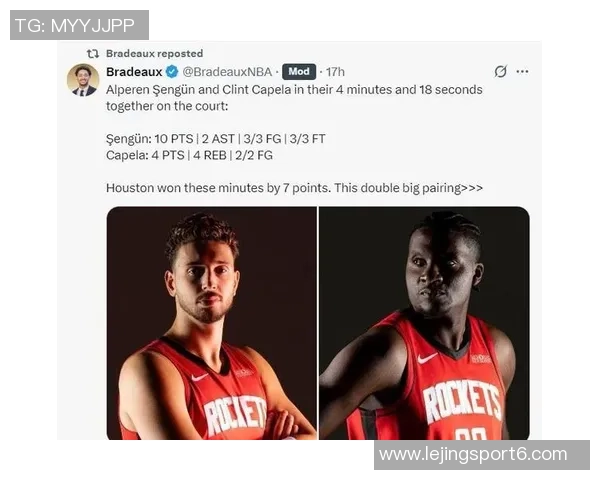Click the Şengün stats line with 10 PTS
This screenshot has height=480, width=600.
coord(216,139)
